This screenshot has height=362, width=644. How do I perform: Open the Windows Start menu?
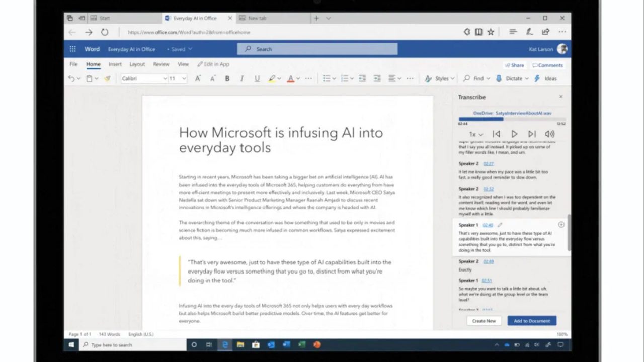[x=71, y=345]
